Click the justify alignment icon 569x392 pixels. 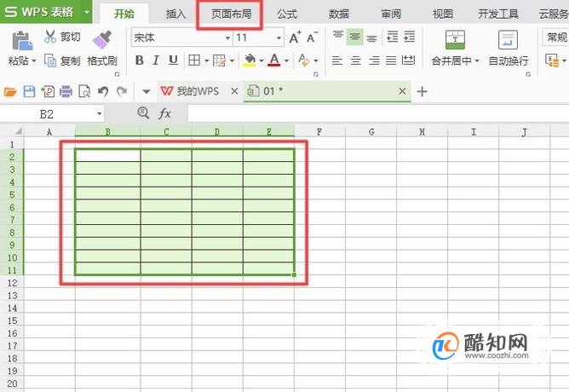(x=391, y=61)
